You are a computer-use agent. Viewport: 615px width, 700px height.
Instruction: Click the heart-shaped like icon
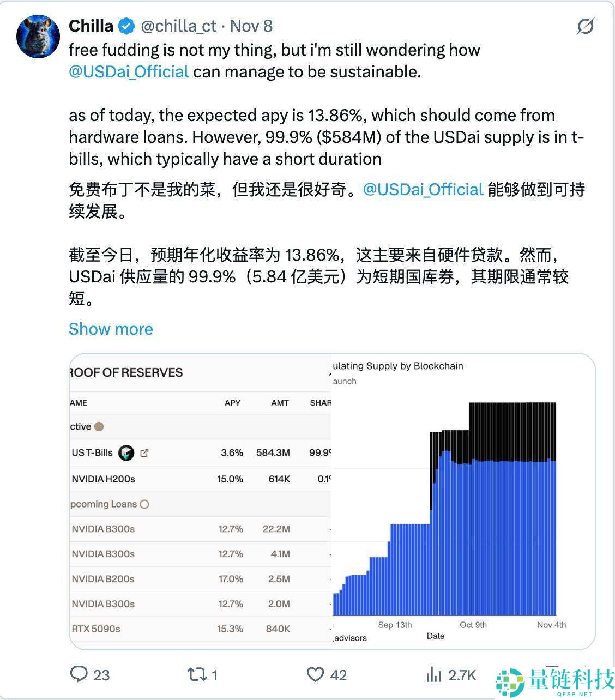point(315,674)
